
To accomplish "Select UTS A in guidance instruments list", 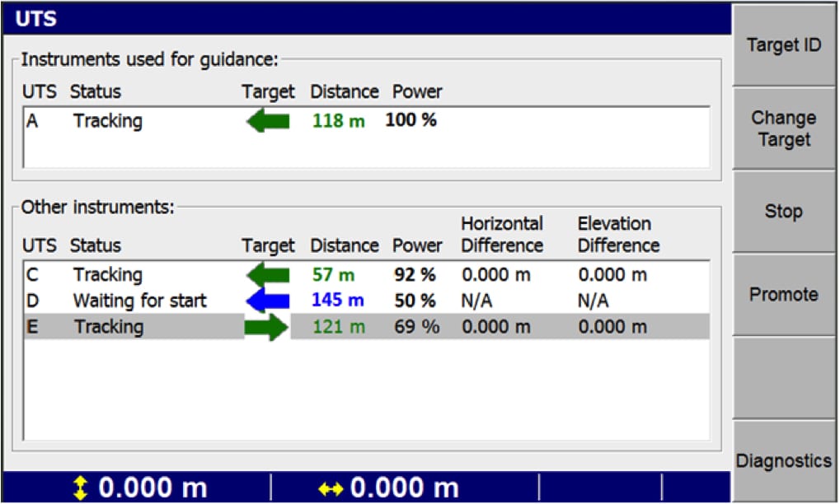I will coord(367,121).
